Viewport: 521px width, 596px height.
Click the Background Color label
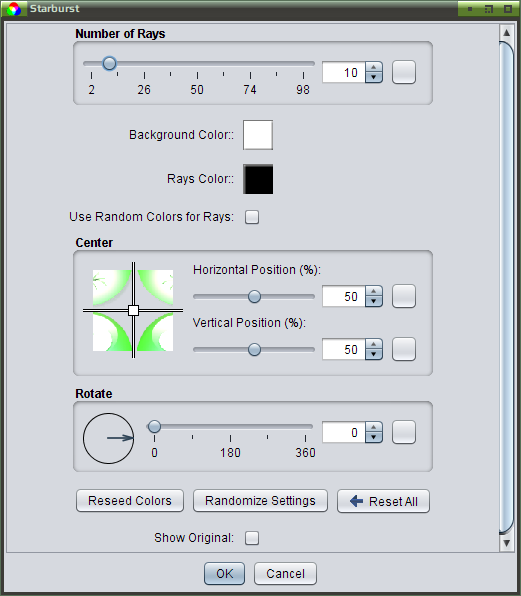coord(181,135)
